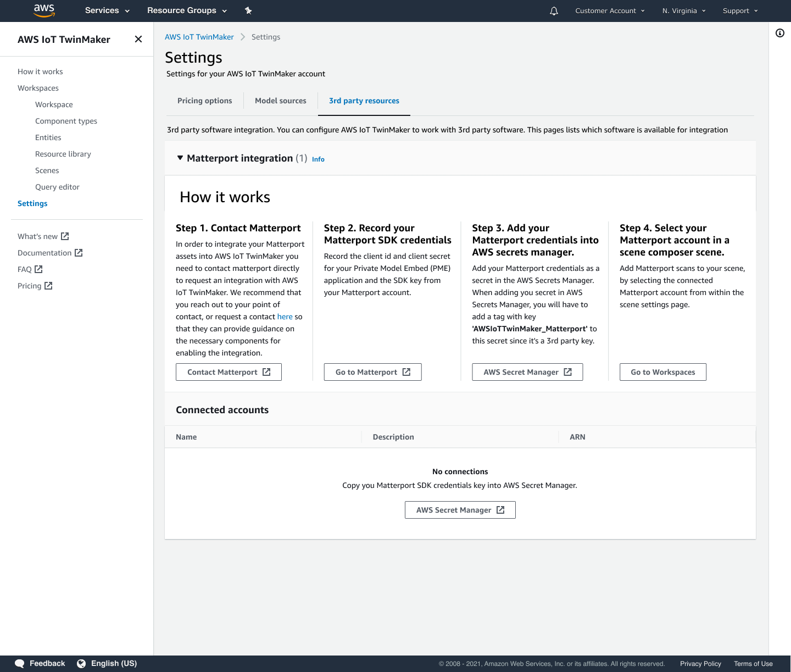Click the external link icon on Go to Matterport

[x=405, y=371]
